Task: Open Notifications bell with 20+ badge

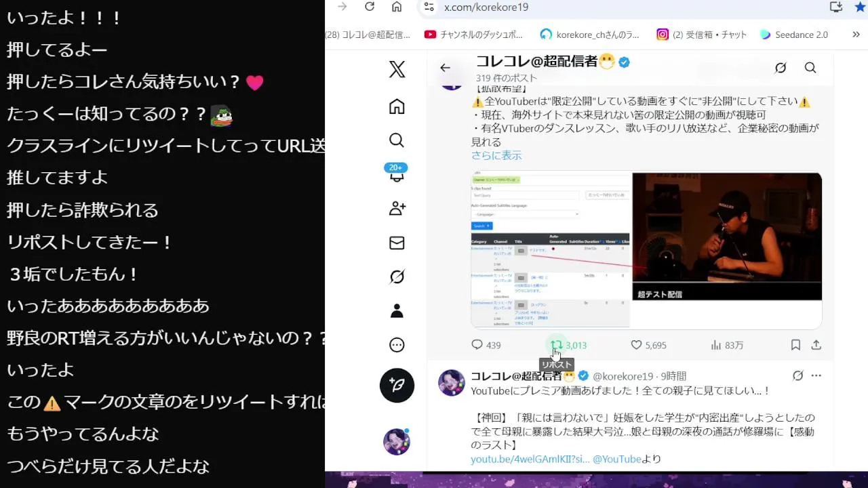Action: (x=397, y=173)
